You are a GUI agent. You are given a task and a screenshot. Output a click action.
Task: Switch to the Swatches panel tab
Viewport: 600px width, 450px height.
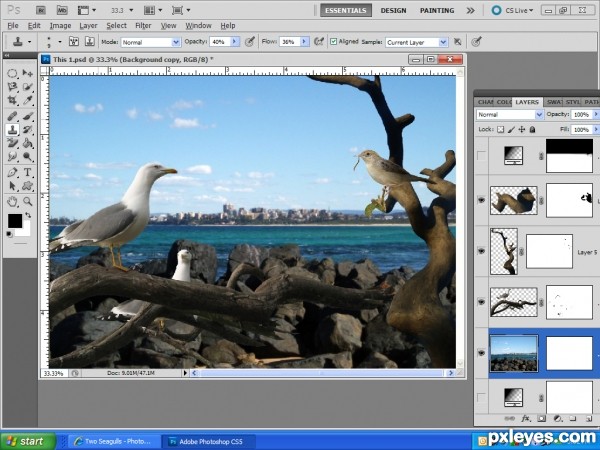click(554, 102)
